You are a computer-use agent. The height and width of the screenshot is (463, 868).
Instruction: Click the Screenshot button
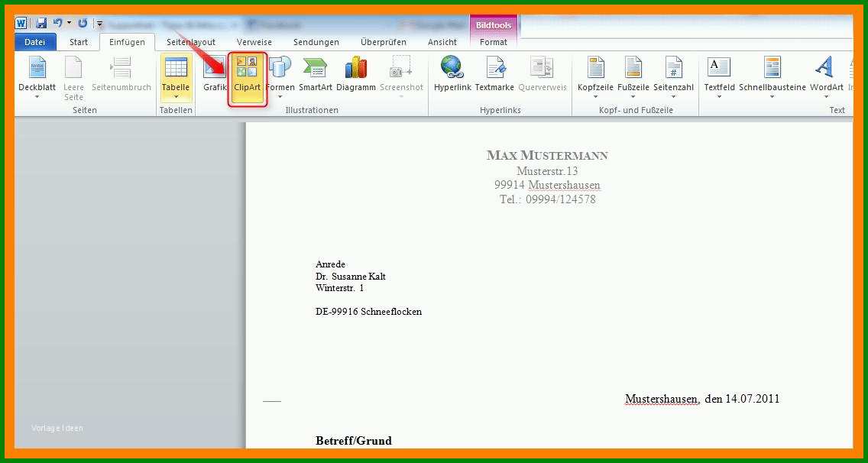pos(401,74)
